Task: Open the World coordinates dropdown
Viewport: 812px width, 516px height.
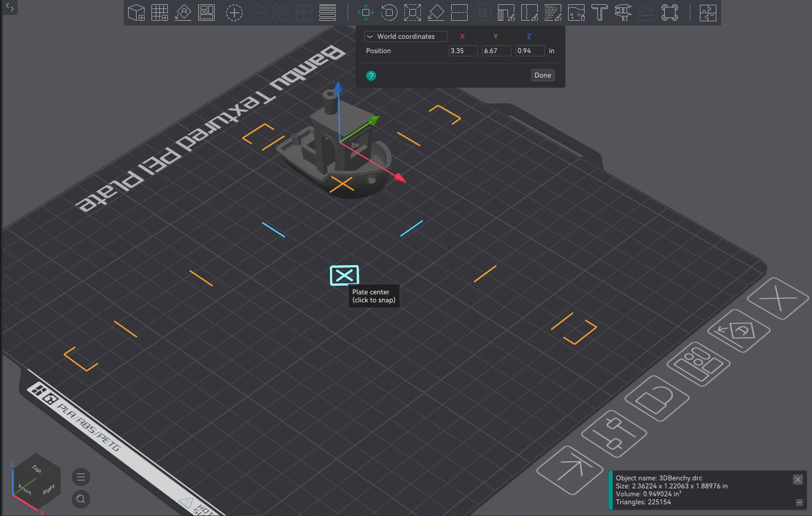Action: 405,36
